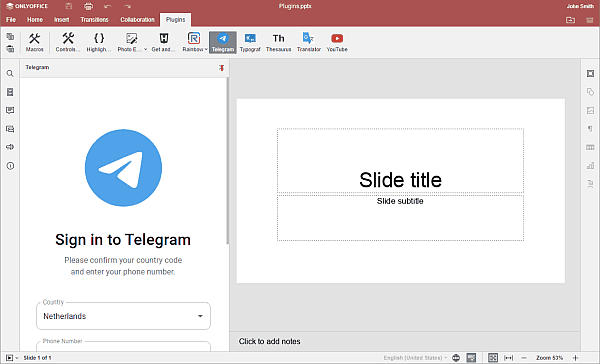
Task: Open the English (United States) language selector
Action: [415, 357]
